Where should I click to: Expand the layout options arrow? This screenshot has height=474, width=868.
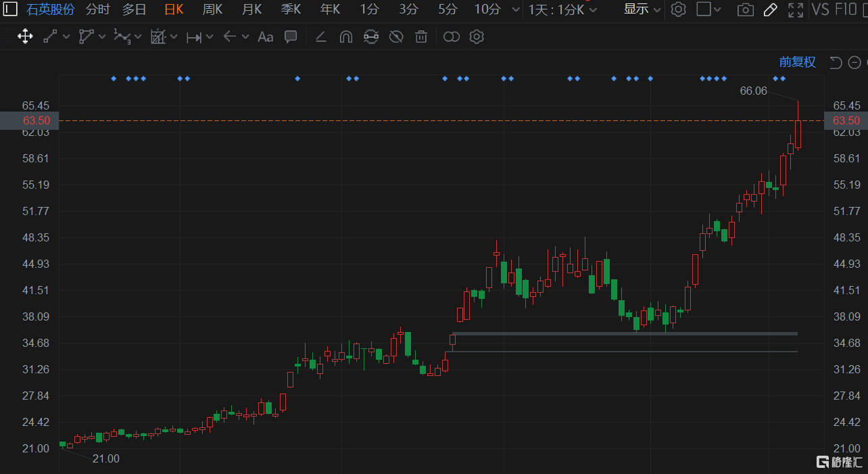pos(717,10)
